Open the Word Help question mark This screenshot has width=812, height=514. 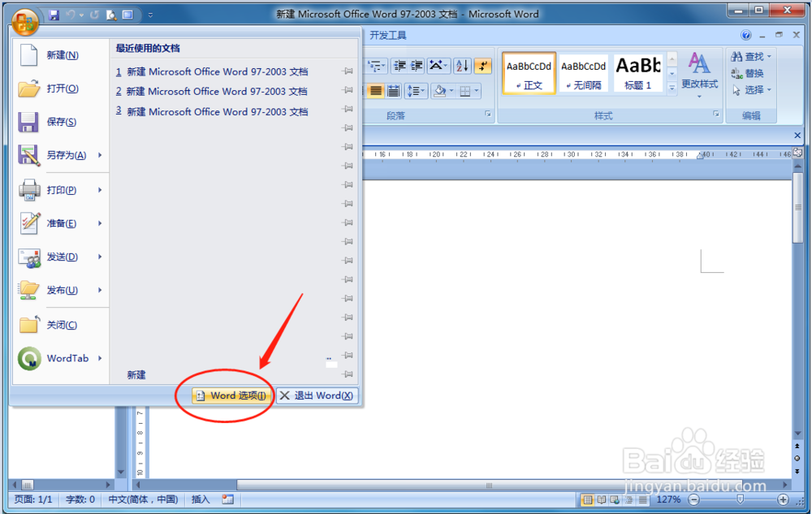pos(745,35)
